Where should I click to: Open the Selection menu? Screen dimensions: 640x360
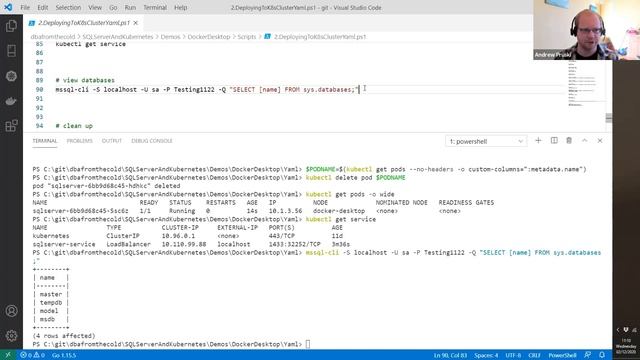(68, 7)
